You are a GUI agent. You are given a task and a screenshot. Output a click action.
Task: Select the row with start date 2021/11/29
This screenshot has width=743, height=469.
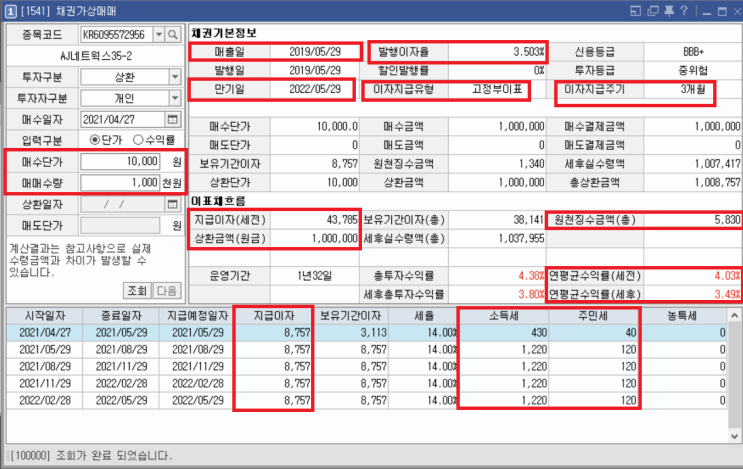(366, 383)
